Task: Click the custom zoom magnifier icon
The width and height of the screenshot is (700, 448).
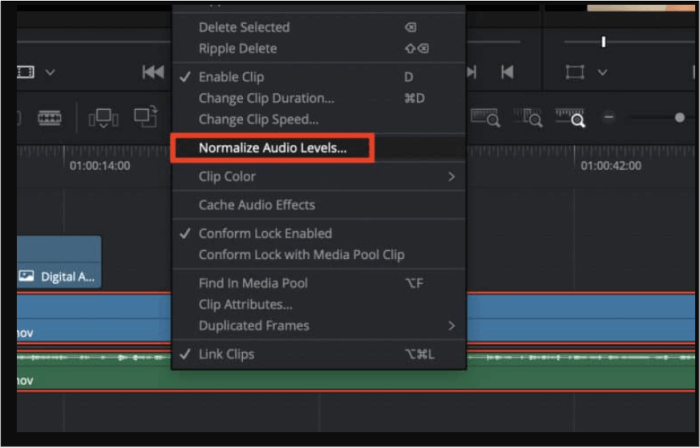Action: [570, 117]
